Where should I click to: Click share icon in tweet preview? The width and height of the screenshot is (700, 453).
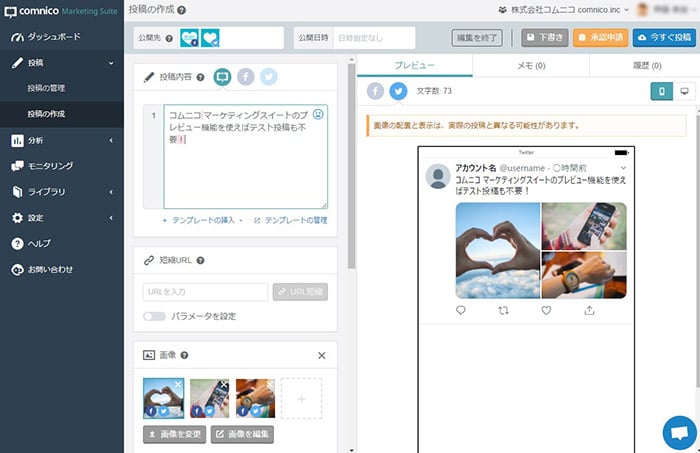589,310
